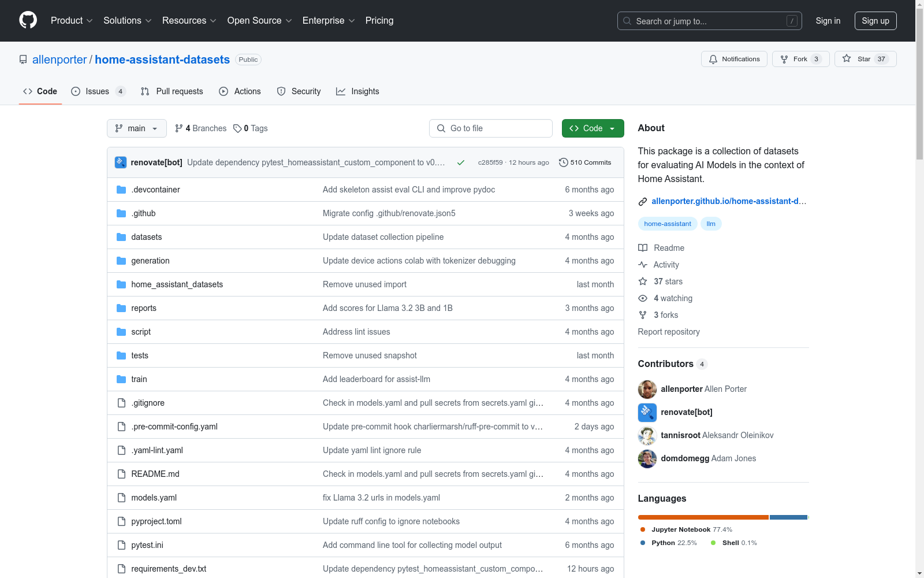
Task: Open the main branch selector dropdown
Action: (137, 128)
